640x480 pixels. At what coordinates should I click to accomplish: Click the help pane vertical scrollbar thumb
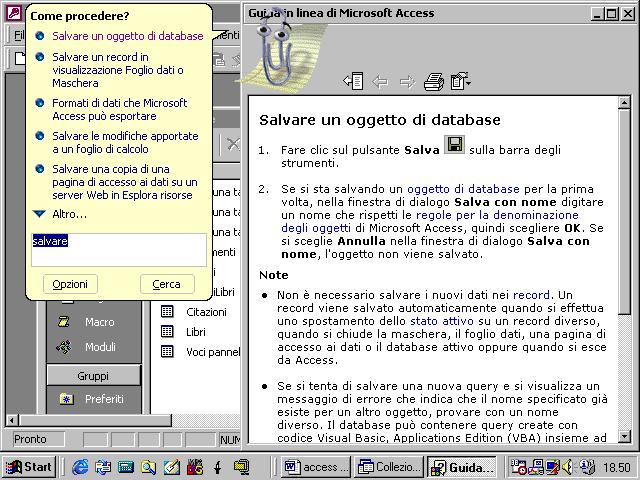(624, 211)
